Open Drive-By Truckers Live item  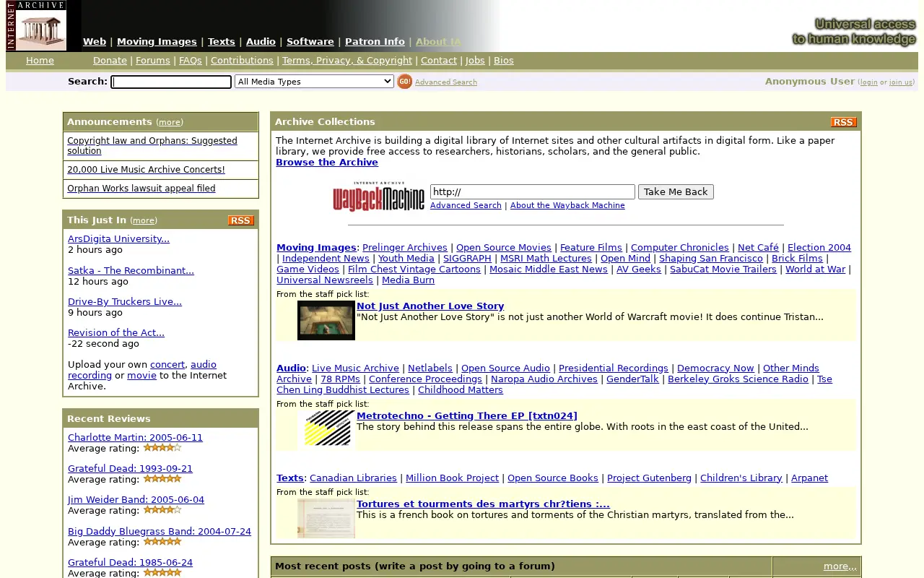point(125,302)
